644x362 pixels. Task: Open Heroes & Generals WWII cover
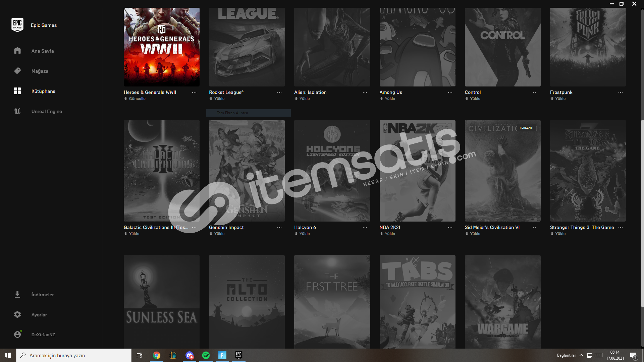point(162,47)
